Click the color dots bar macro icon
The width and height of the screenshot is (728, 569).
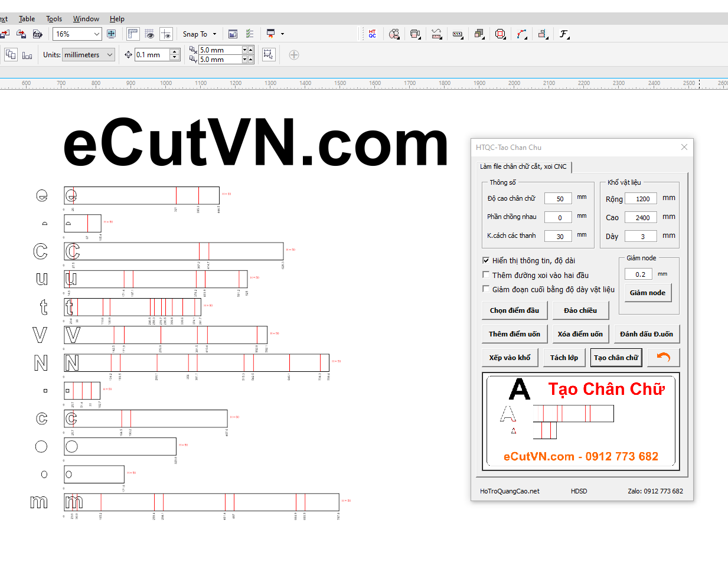[x=458, y=34]
